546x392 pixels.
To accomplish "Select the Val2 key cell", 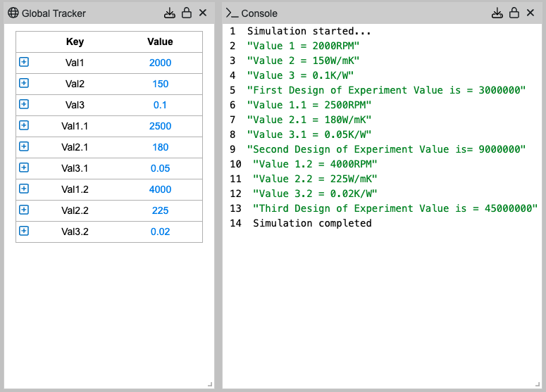I will (x=75, y=84).
